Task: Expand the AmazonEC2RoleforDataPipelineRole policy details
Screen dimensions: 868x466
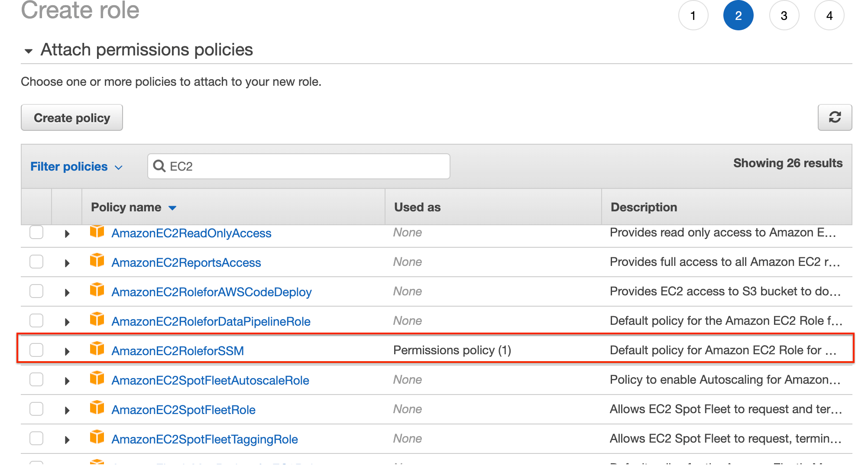Action: point(67,322)
